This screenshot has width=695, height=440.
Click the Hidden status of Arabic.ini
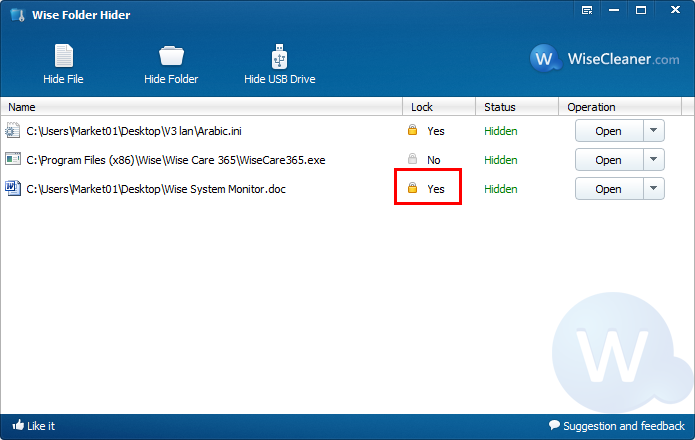coord(500,131)
